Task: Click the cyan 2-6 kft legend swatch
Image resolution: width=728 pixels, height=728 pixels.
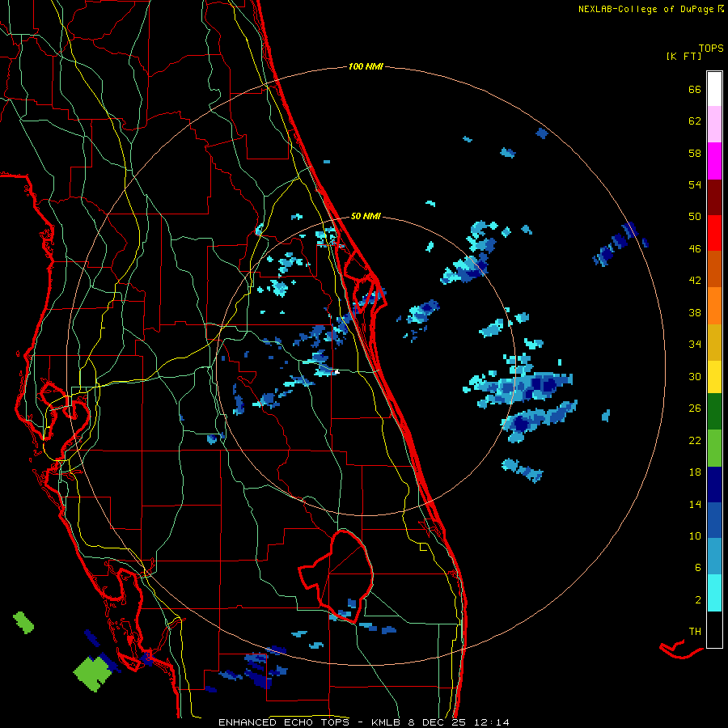Action: click(x=714, y=593)
